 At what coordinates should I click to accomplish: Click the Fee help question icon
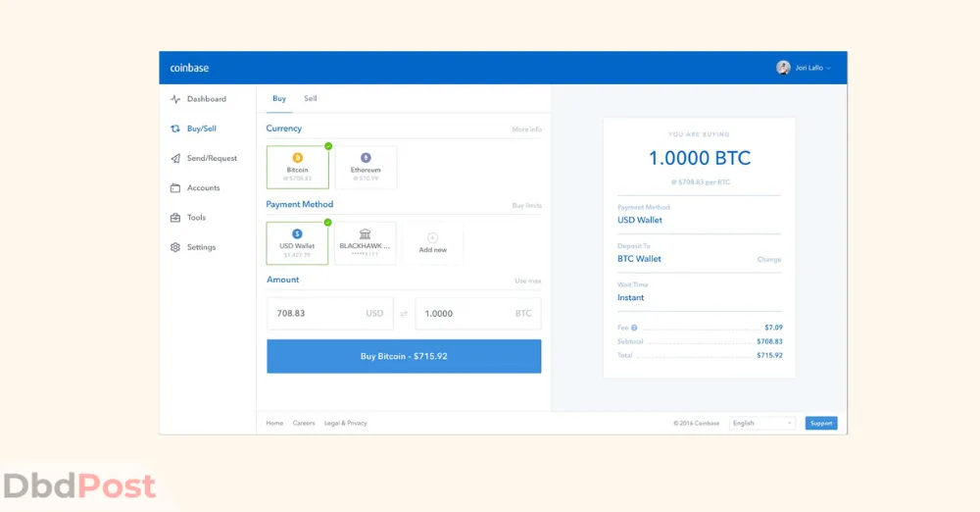634,328
